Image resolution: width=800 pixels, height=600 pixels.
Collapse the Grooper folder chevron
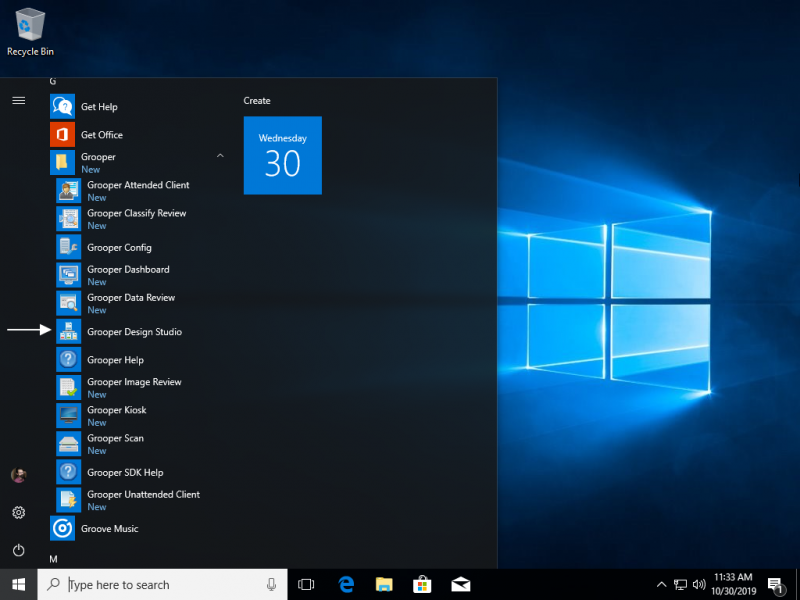pyautogui.click(x=219, y=157)
